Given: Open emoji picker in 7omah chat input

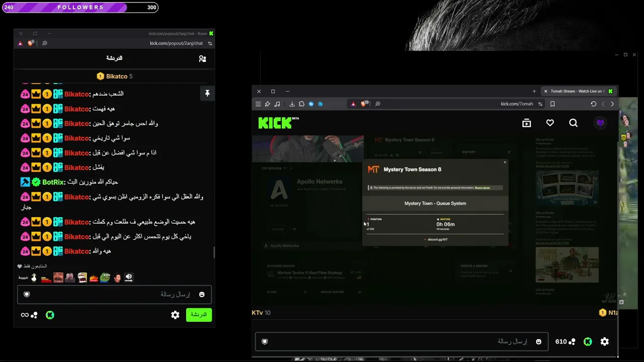Looking at the screenshot, I should (x=538, y=342).
